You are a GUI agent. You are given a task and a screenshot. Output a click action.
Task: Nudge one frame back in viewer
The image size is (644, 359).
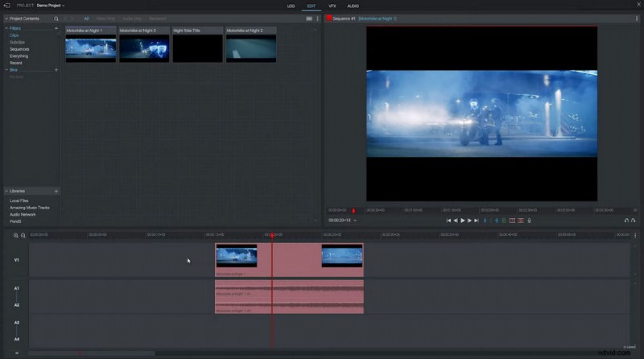[x=456, y=221]
